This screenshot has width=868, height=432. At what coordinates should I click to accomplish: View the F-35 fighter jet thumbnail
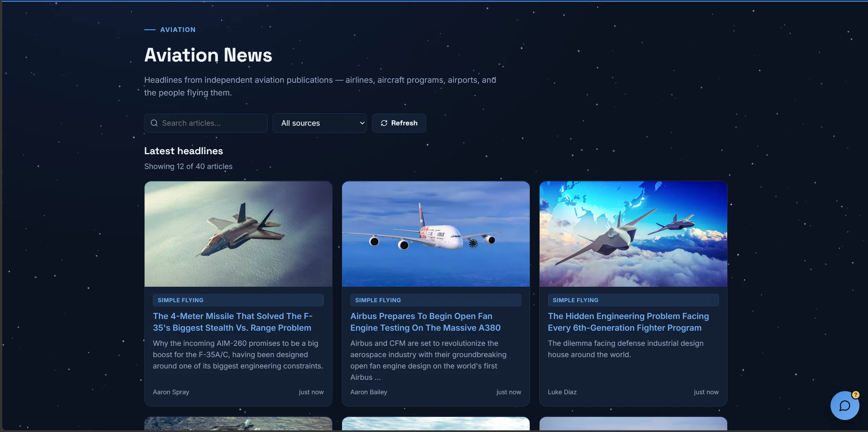238,234
